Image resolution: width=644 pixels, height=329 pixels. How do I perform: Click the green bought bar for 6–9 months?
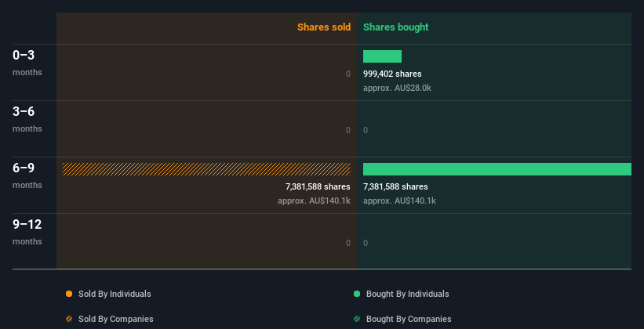[x=497, y=169]
